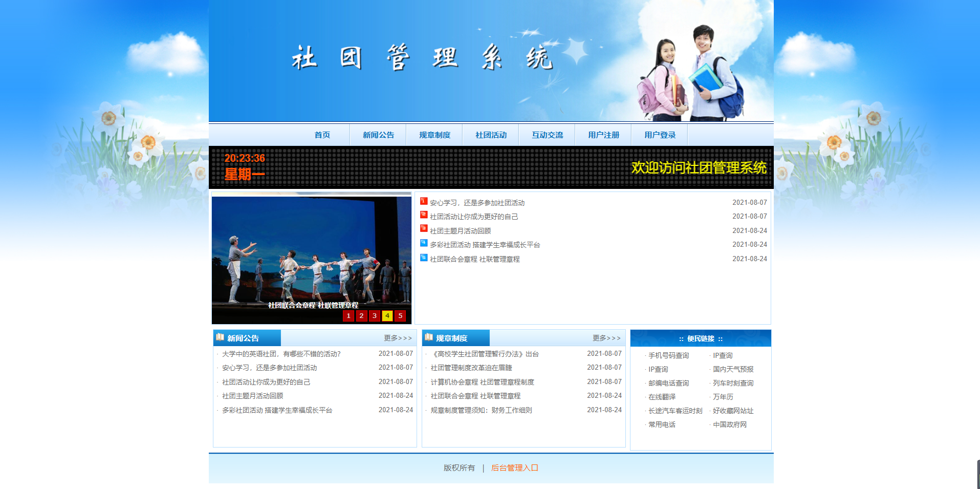
Task: Open the 新闻公告 navigation menu item
Action: pos(378,135)
